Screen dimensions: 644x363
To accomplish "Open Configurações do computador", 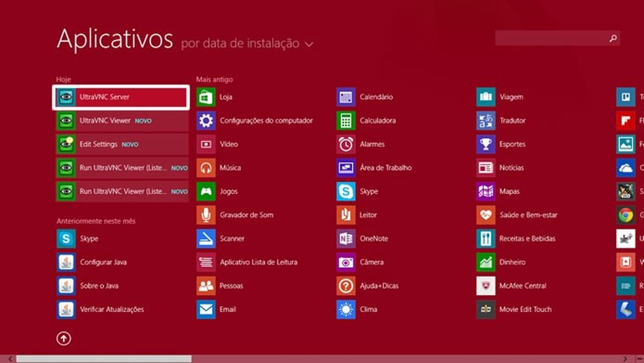I will point(255,121).
